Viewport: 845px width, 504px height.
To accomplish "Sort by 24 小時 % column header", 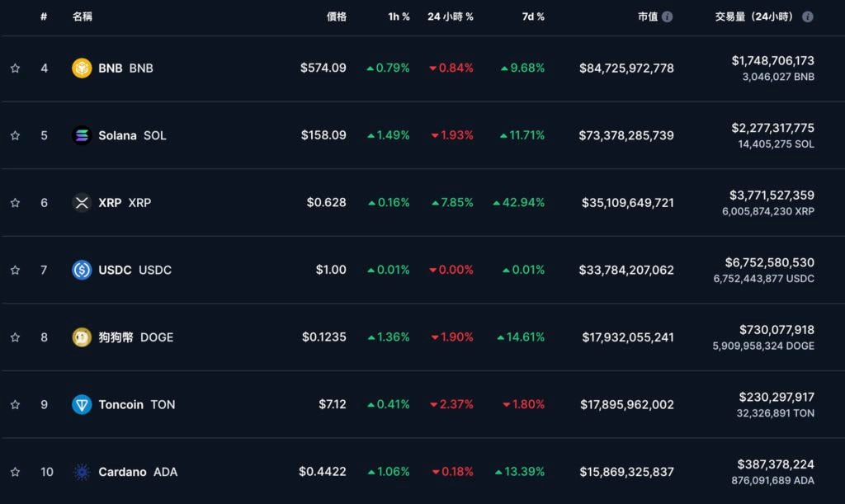I will tap(450, 16).
